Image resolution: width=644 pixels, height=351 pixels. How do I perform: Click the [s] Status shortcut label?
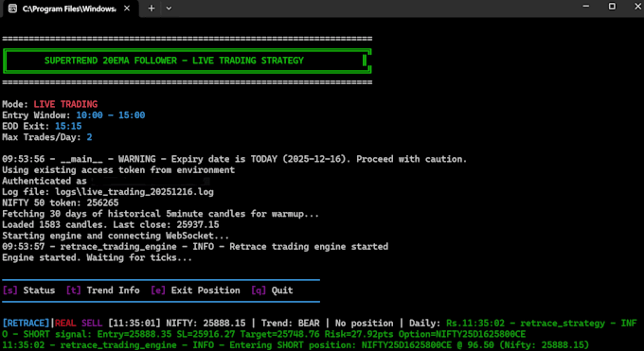[28, 290]
